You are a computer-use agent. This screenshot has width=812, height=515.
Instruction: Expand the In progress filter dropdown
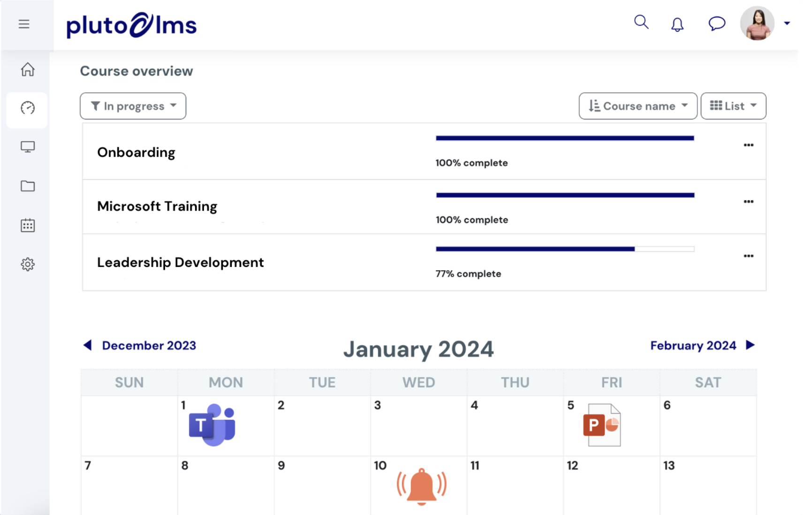[x=133, y=106]
